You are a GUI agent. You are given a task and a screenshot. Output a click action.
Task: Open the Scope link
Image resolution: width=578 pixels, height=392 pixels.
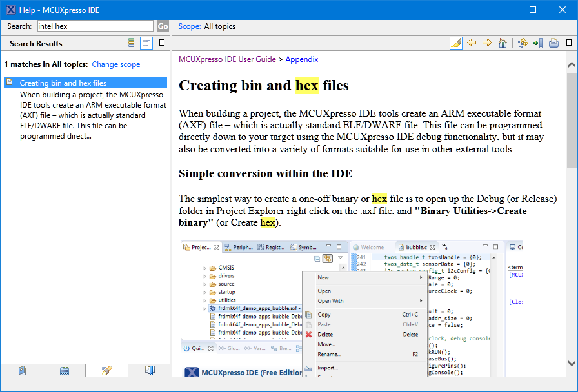click(x=190, y=26)
